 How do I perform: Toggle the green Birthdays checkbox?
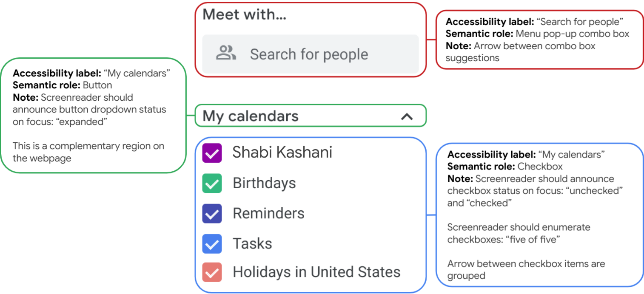click(212, 184)
